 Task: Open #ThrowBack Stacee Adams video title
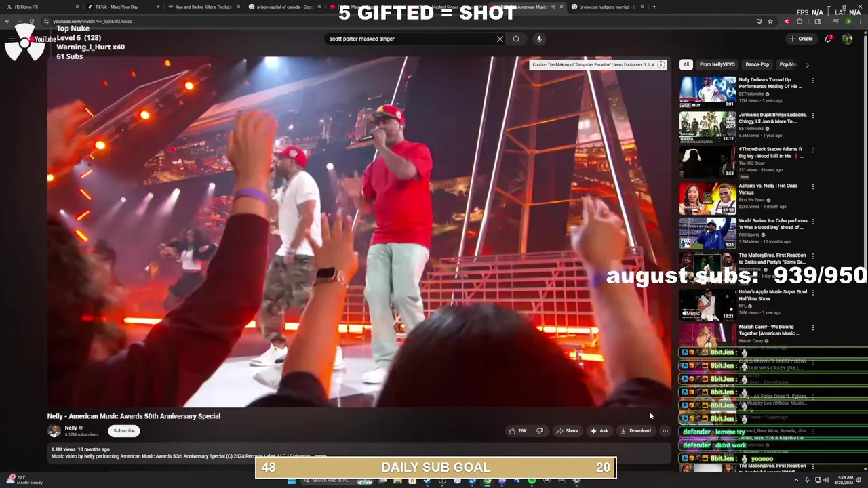771,152
